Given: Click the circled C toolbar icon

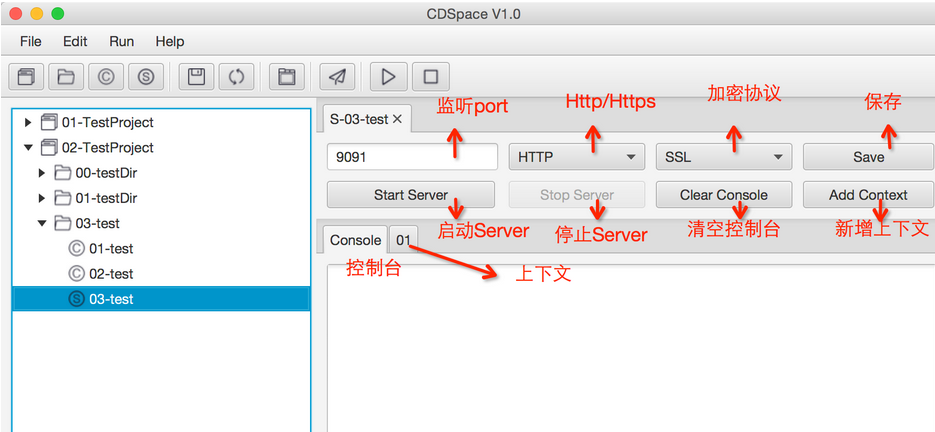Looking at the screenshot, I should pyautogui.click(x=107, y=76).
